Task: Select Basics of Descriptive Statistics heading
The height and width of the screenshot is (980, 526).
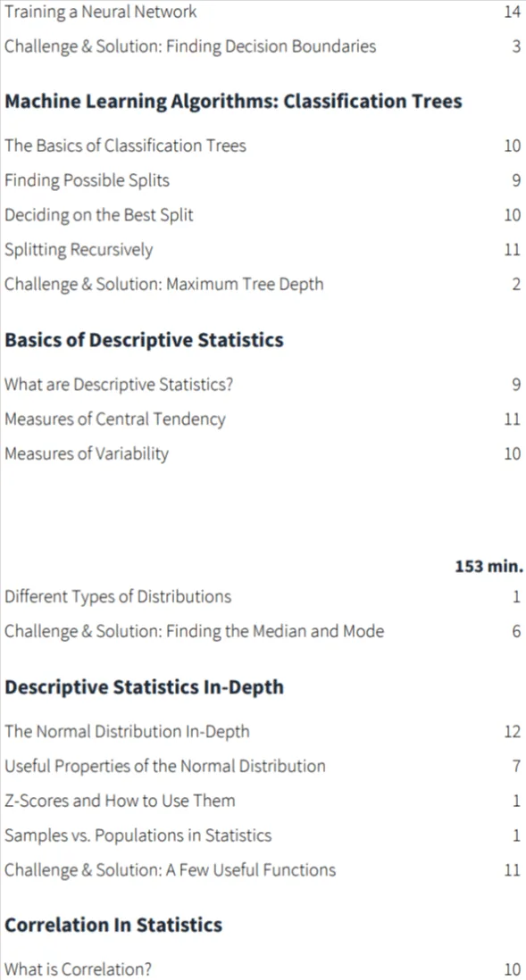Action: pos(144,340)
